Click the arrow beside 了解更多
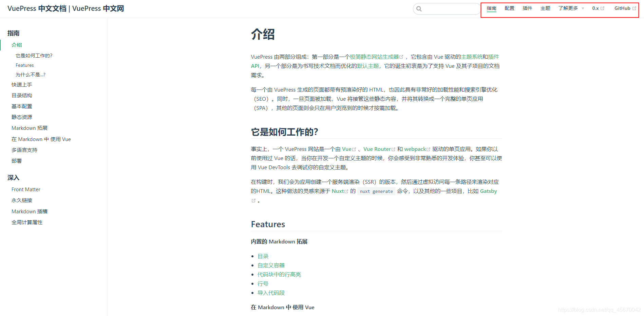This screenshot has width=644, height=316. (583, 9)
